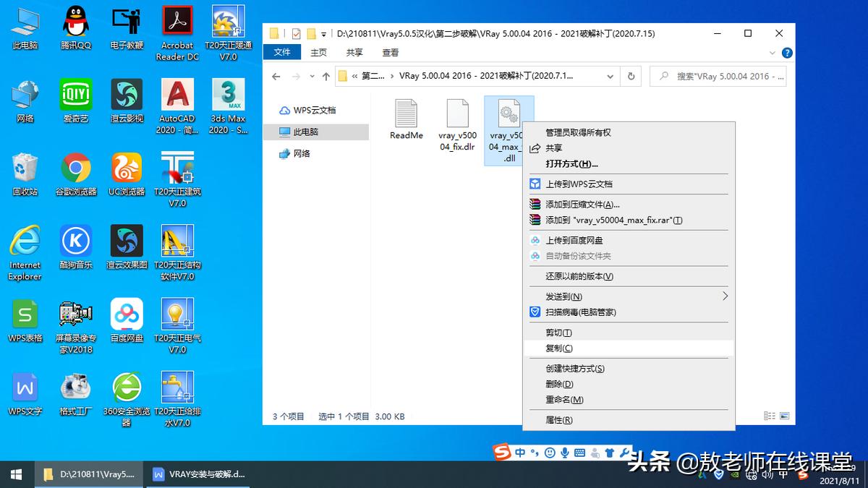Image resolution: width=868 pixels, height=488 pixels.
Task: Collapse the ribbon with the chevron
Action: click(x=771, y=53)
